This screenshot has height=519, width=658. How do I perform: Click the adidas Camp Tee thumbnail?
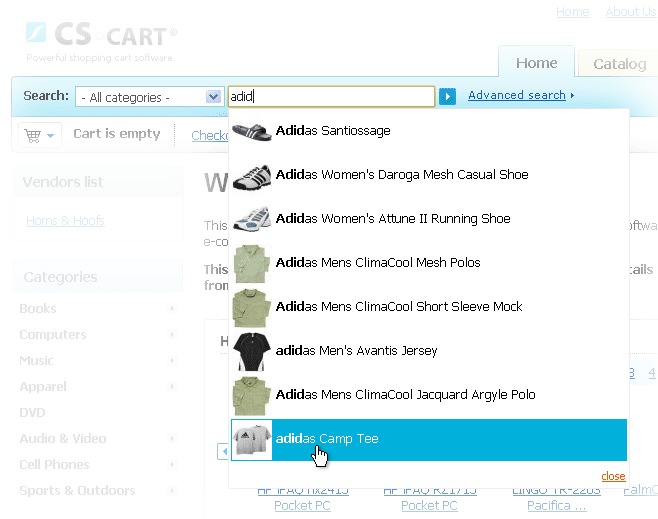tap(252, 440)
